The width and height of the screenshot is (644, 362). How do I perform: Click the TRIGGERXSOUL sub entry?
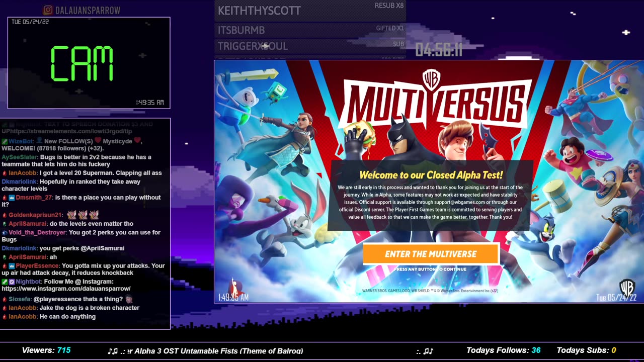pyautogui.click(x=310, y=46)
